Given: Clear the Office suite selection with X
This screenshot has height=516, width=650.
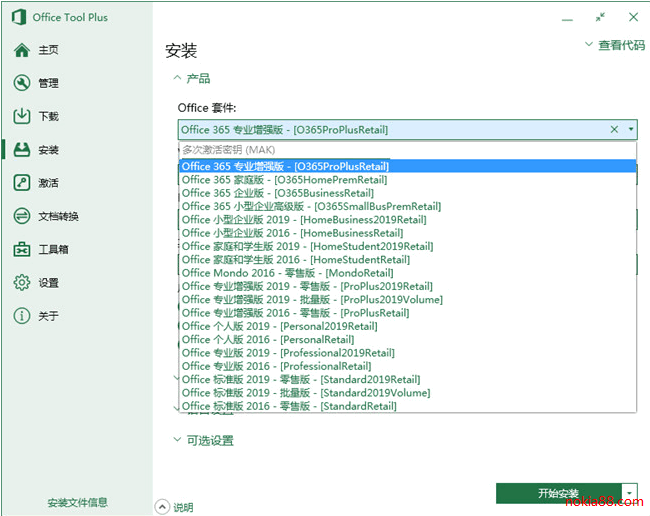Looking at the screenshot, I should [614, 129].
